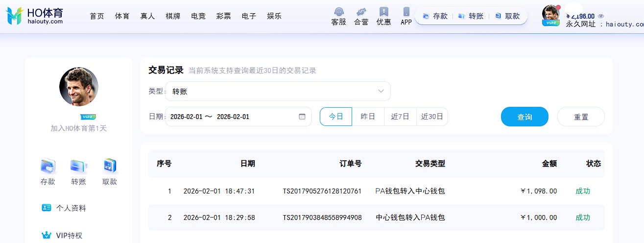Click the start date 2026-02-01 input

(186, 117)
